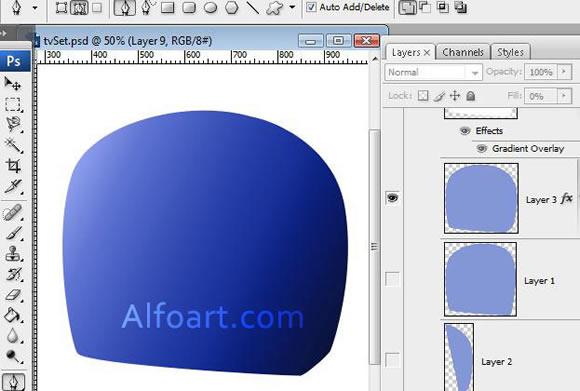Show Layer 2 visibility
This screenshot has width=580, height=391.
(392, 360)
